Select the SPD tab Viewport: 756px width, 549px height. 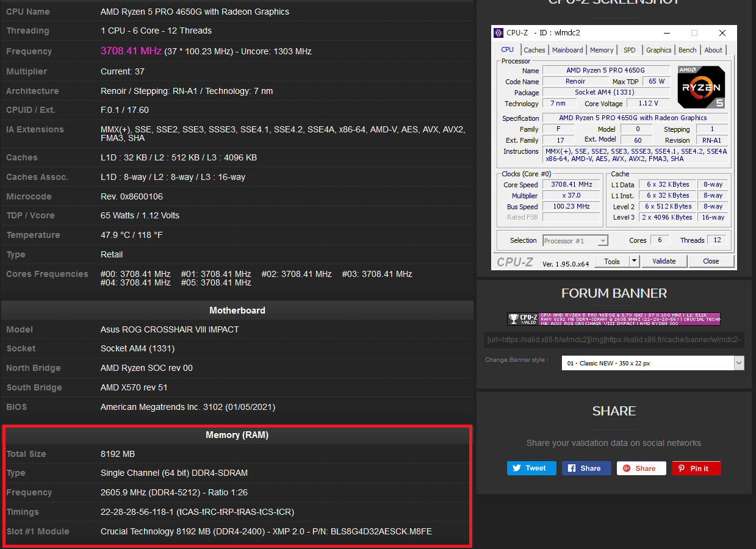(x=629, y=50)
